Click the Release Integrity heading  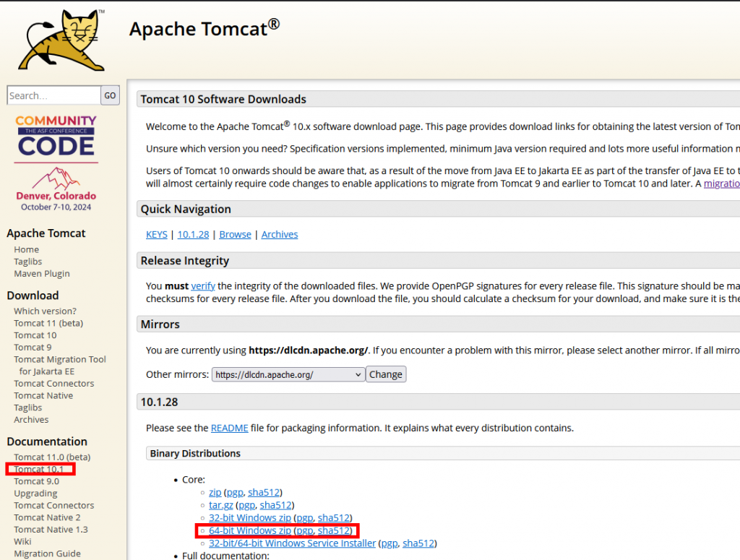(x=184, y=260)
